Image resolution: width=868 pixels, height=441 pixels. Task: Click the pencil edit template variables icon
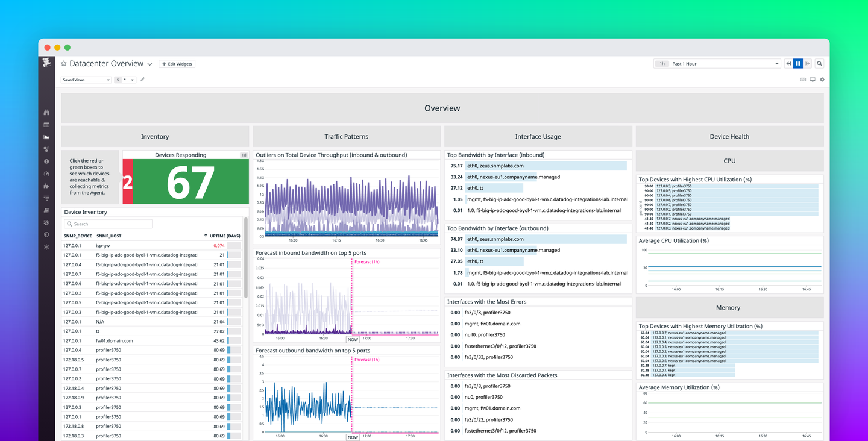click(x=143, y=80)
